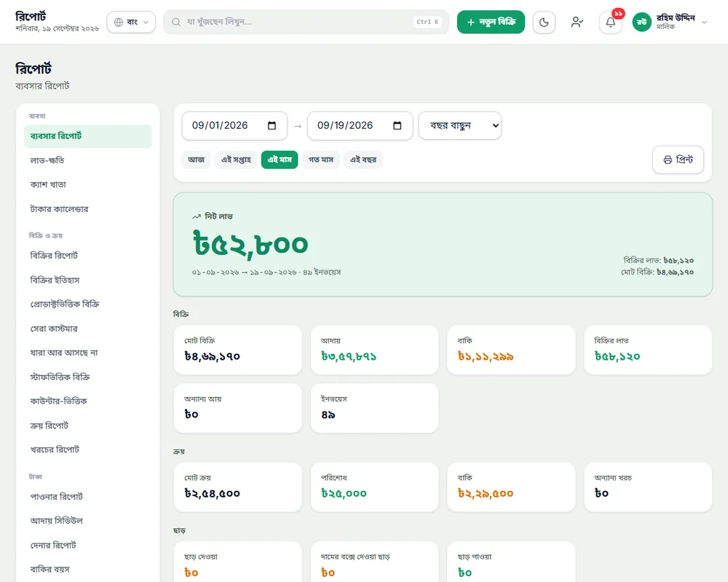Image resolution: width=728 pixels, height=582 pixels.
Task: Open the user check icon
Action: tap(577, 23)
